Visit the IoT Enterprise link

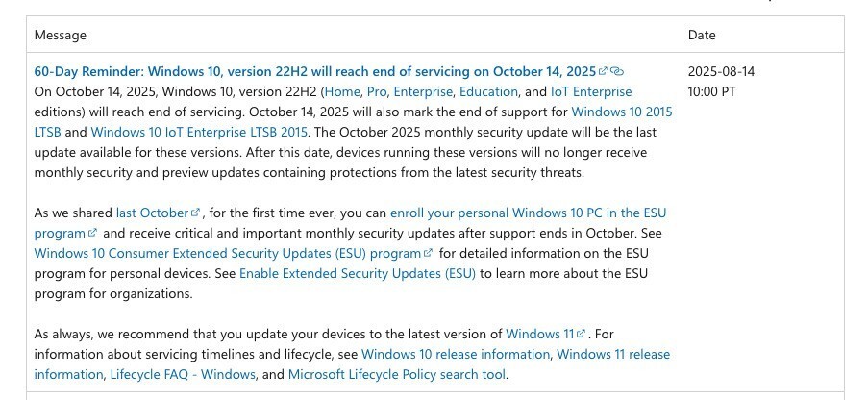591,91
